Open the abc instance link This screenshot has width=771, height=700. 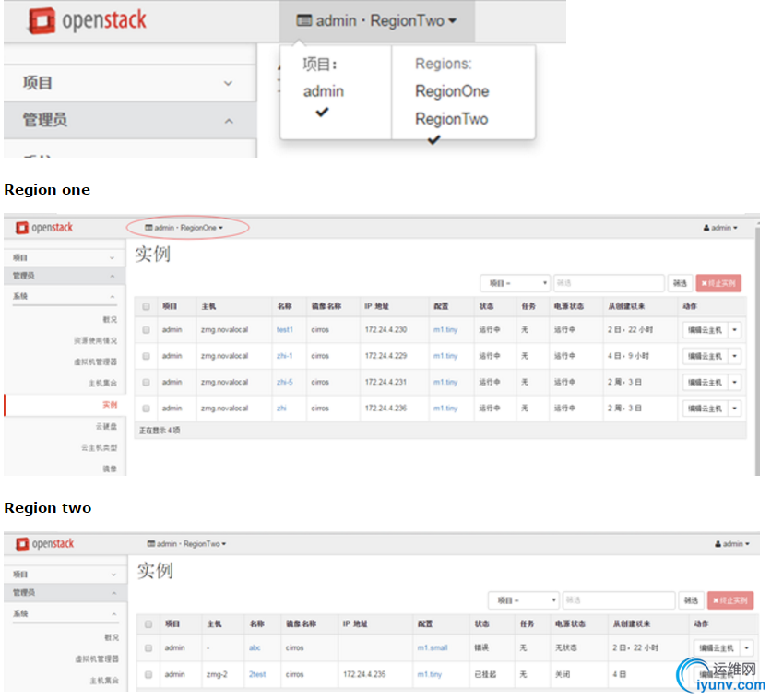click(x=255, y=648)
